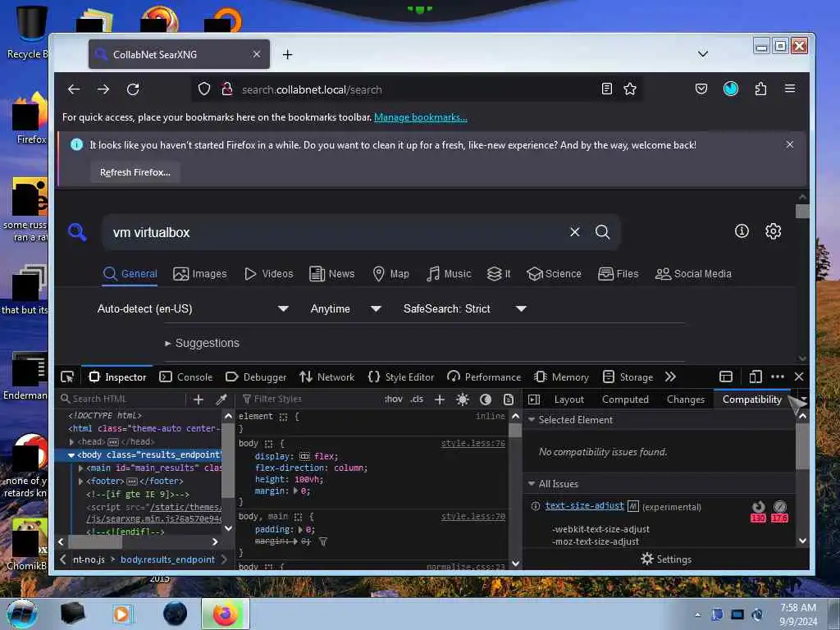840x630 pixels.
Task: Switch to the Console tab
Action: click(186, 377)
